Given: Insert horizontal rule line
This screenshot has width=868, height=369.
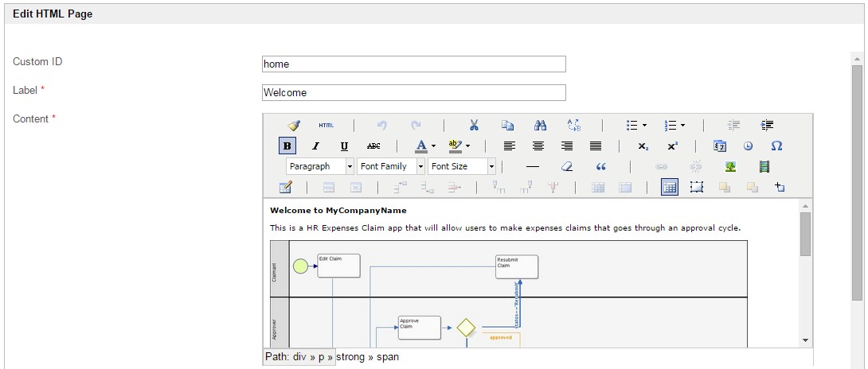Looking at the screenshot, I should pos(533,166).
